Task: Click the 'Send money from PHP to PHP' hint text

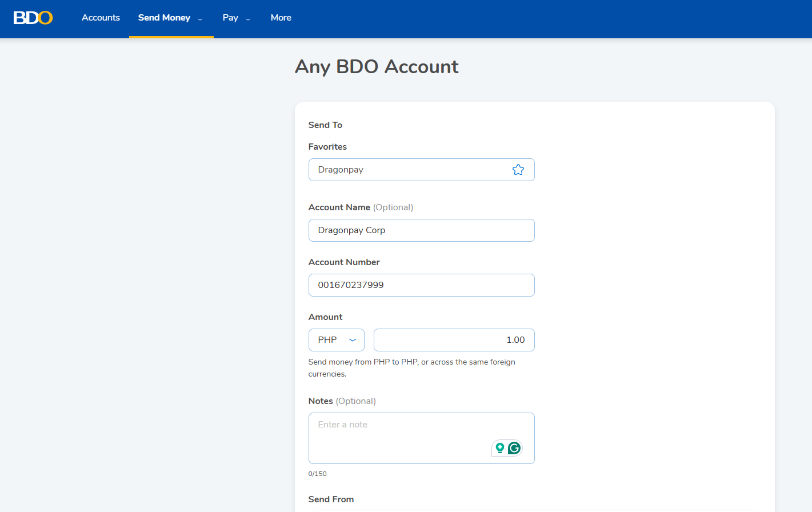Action: click(x=412, y=368)
